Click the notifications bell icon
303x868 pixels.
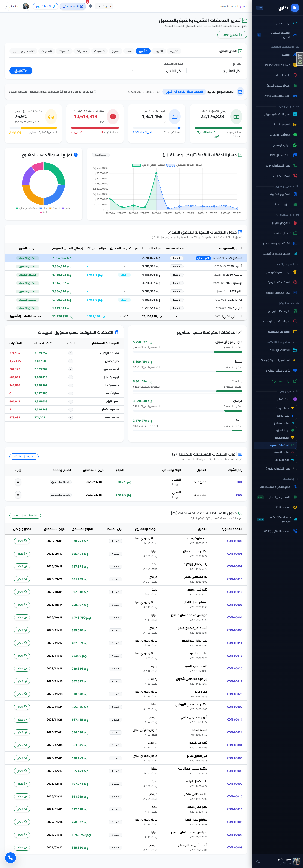click(x=90, y=6)
